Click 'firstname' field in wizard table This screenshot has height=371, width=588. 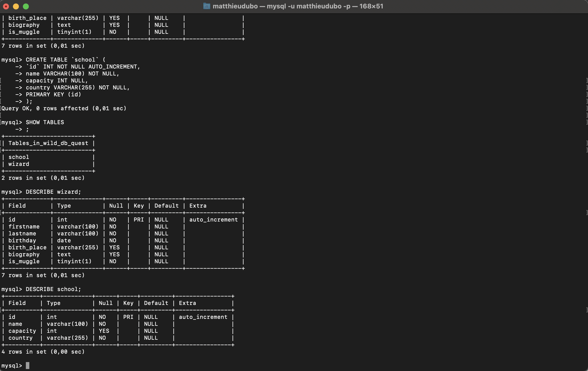(x=24, y=227)
